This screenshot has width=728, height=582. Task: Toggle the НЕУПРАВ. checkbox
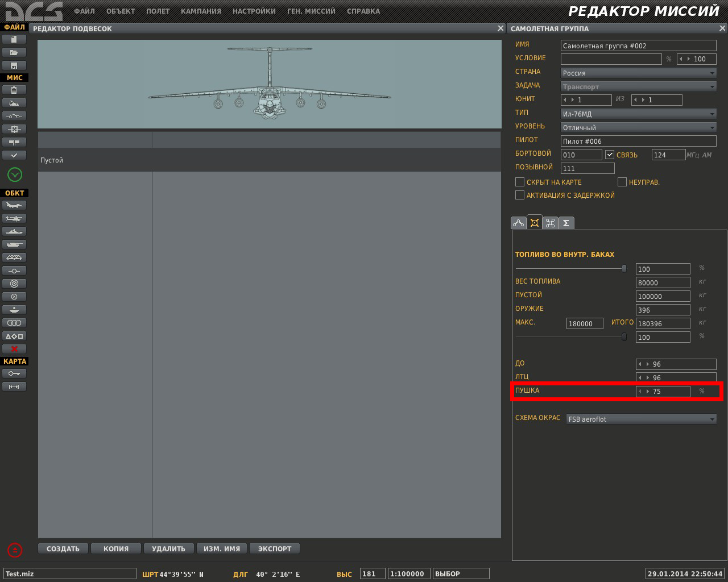click(x=622, y=182)
